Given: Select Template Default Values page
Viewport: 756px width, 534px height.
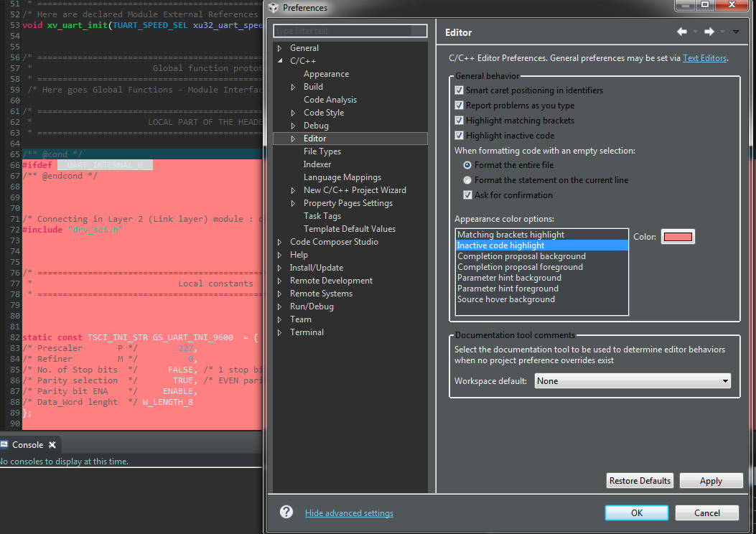Looking at the screenshot, I should (x=349, y=229).
